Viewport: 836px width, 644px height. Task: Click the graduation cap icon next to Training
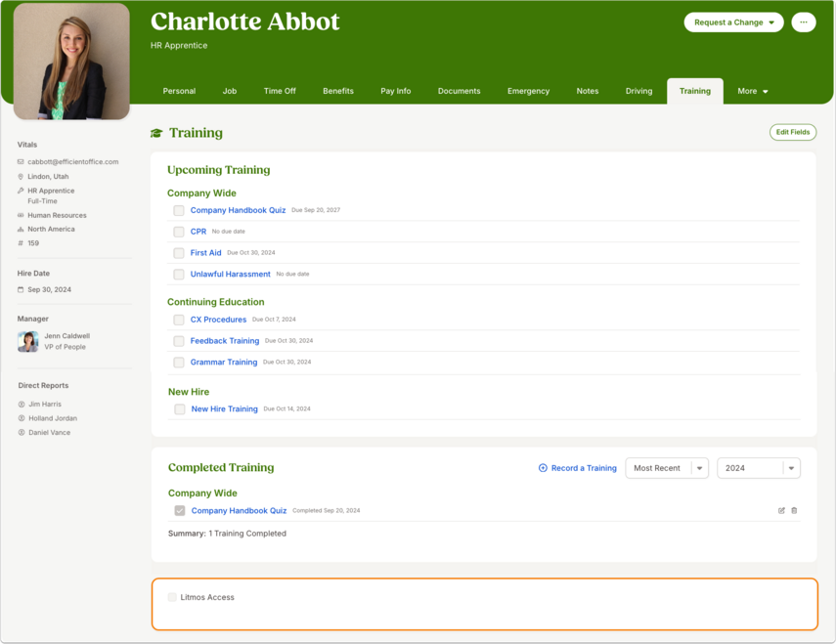pos(156,133)
